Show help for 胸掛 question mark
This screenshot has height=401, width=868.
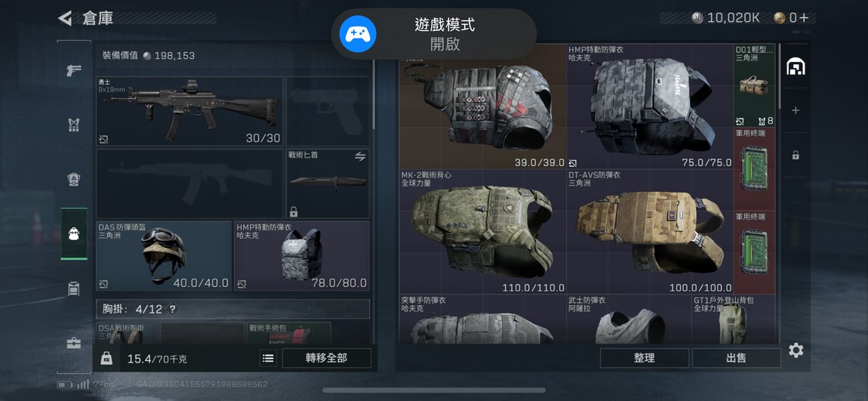pos(173,310)
